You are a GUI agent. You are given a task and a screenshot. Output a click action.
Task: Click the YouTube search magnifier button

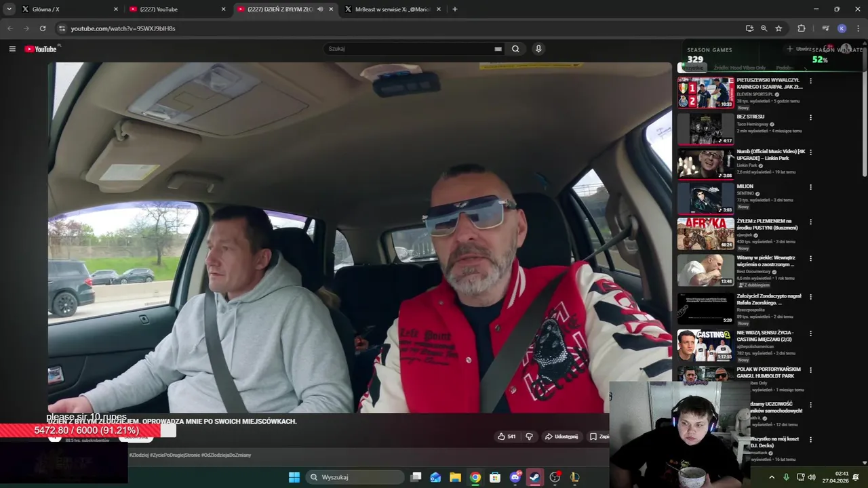(515, 49)
